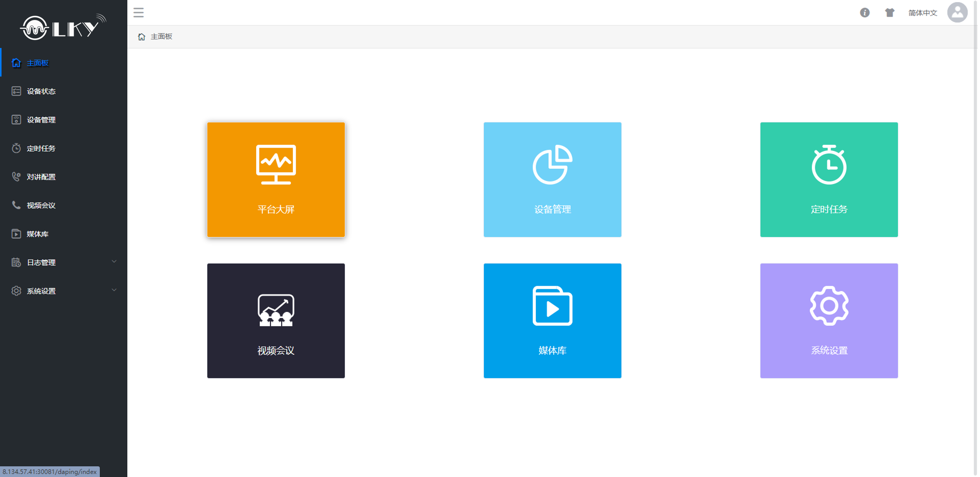Click the play folder icon on 媒体库 tile

pyautogui.click(x=552, y=306)
